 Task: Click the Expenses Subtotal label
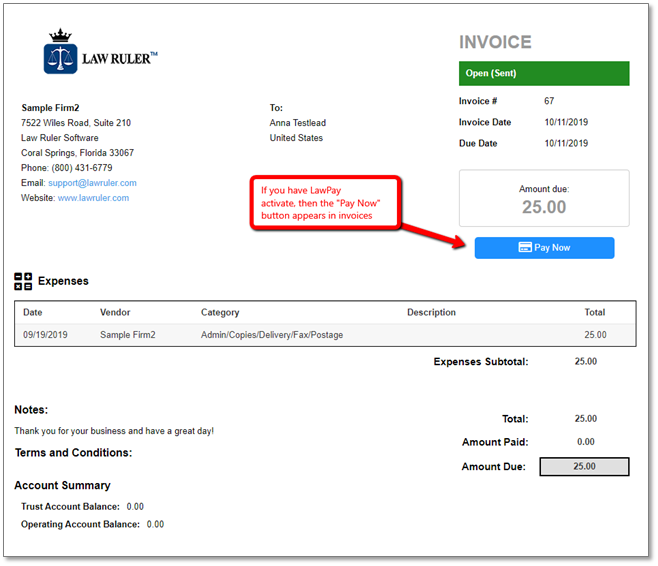[x=481, y=362]
